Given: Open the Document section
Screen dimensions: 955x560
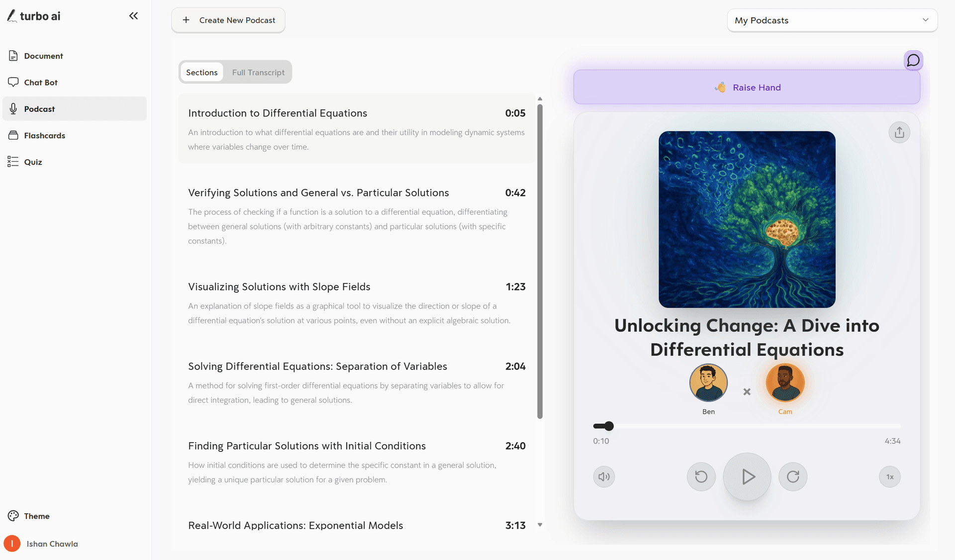Looking at the screenshot, I should point(75,56).
